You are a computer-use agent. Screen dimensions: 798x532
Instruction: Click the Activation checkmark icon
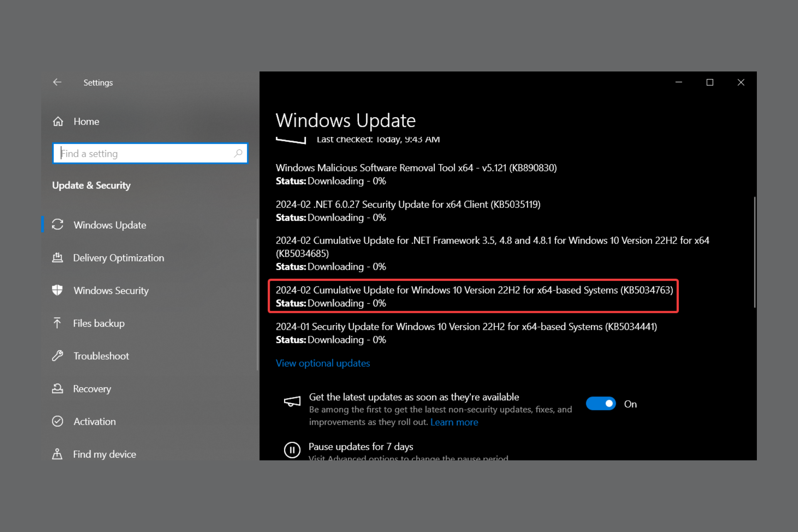(57, 421)
